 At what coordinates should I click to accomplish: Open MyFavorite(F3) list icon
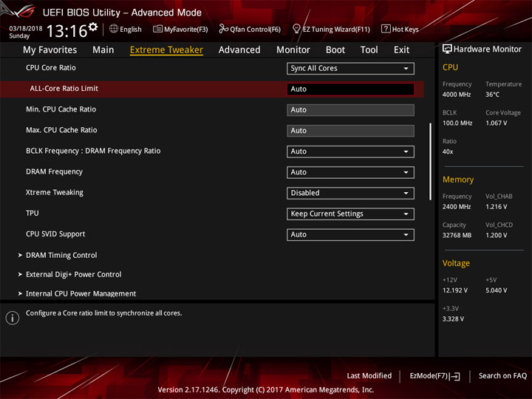tap(157, 29)
